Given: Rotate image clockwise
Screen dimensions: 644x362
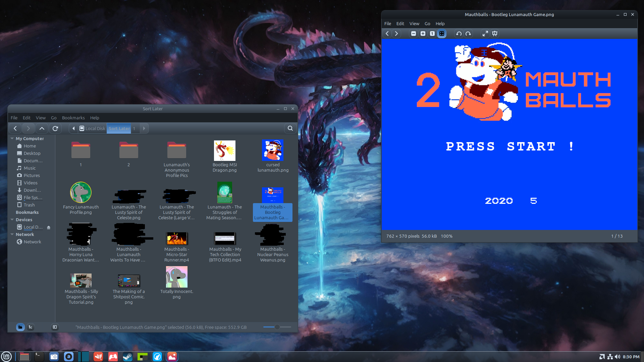Looking at the screenshot, I should 468,34.
